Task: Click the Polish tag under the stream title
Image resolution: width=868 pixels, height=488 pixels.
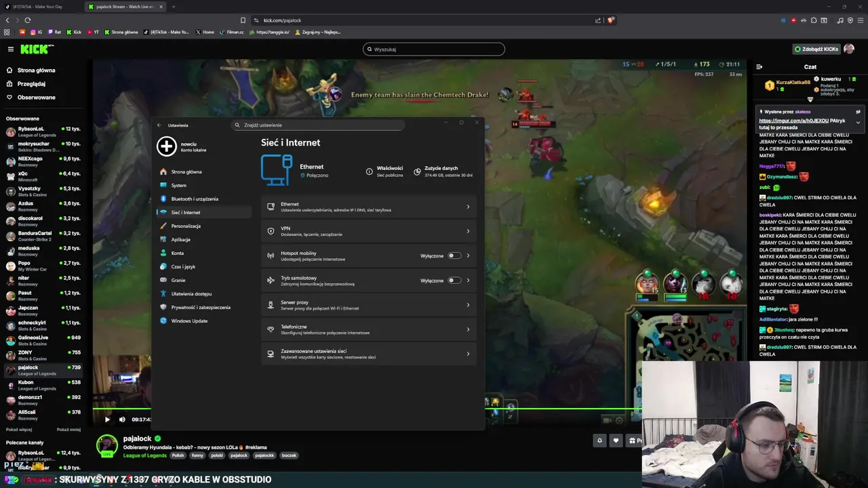Action: (178, 455)
